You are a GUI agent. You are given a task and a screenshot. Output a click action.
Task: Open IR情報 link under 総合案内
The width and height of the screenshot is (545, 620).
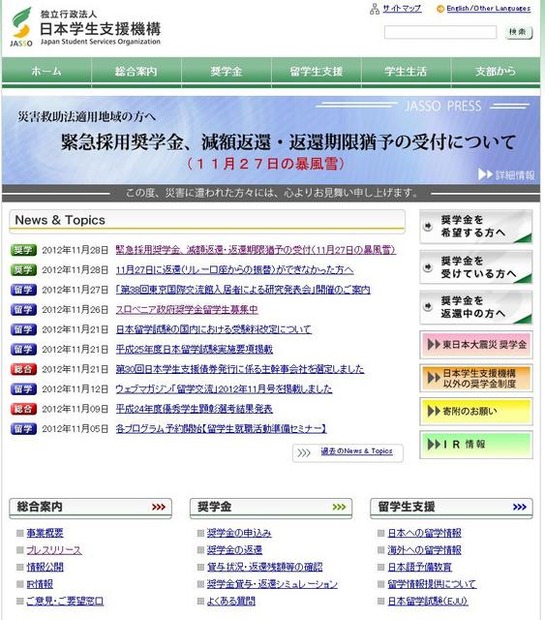tap(40, 584)
